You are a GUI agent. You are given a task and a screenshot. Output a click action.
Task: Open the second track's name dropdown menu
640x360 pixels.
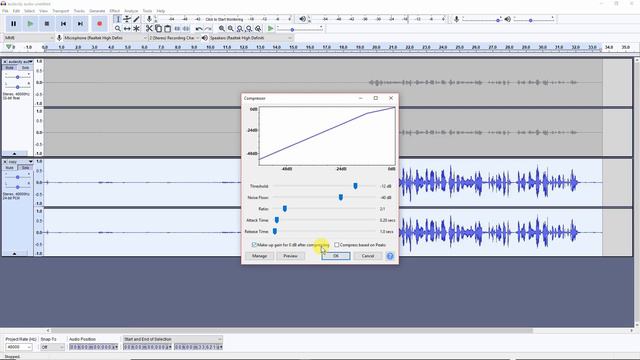[x=20, y=162]
